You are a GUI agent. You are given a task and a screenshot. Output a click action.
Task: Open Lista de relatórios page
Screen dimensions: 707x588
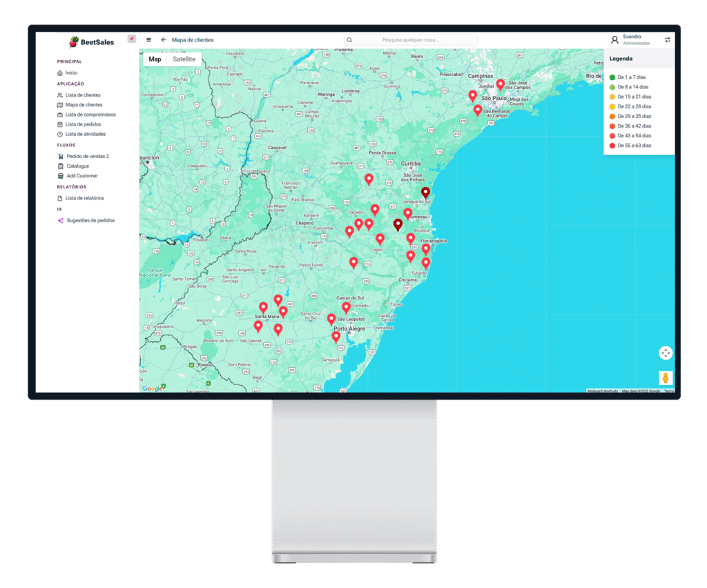click(84, 198)
